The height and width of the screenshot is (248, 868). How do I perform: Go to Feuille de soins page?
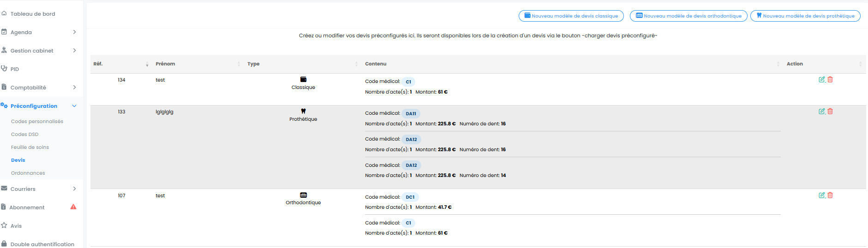pos(30,148)
